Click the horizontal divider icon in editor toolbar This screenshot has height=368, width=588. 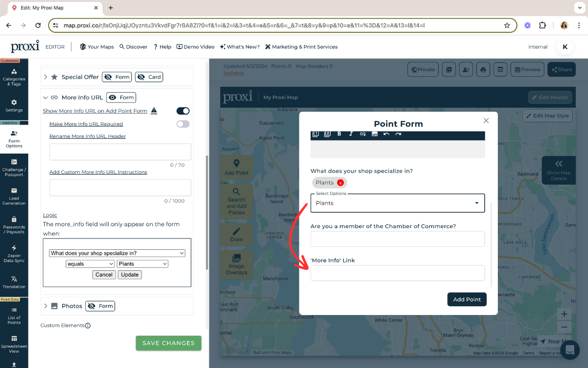(374, 133)
